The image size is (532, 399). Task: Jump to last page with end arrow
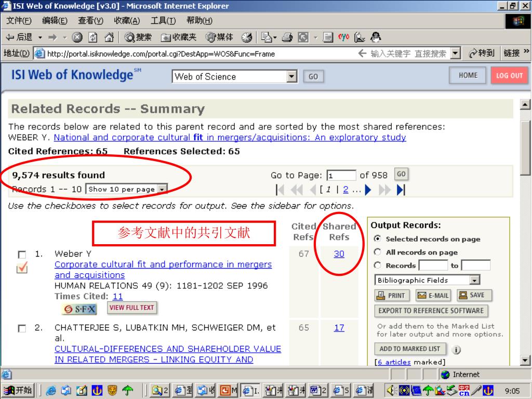401,190
